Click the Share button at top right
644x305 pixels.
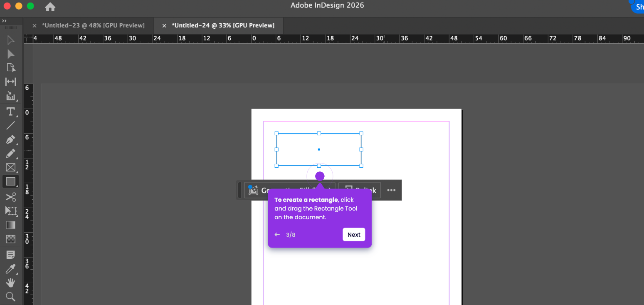click(x=638, y=7)
